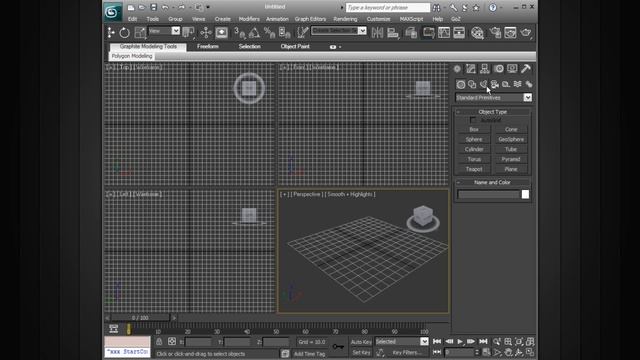Screen dimensions: 640x360
Task: Click the 3ds Max application logo button
Action: 112,11
